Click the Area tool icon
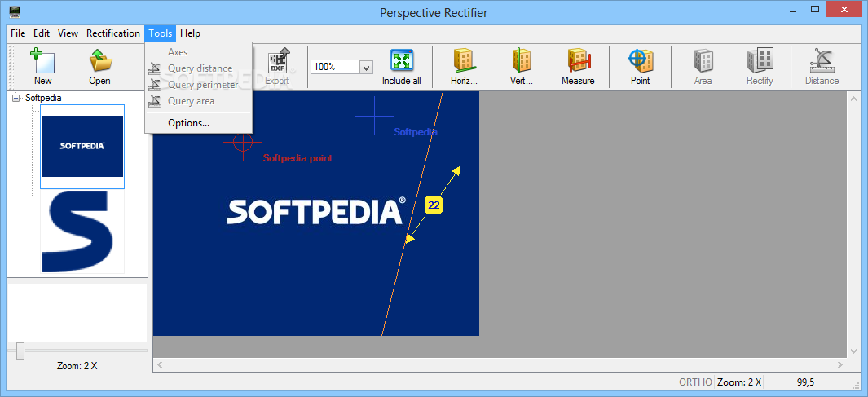The width and height of the screenshot is (868, 397). (x=703, y=60)
